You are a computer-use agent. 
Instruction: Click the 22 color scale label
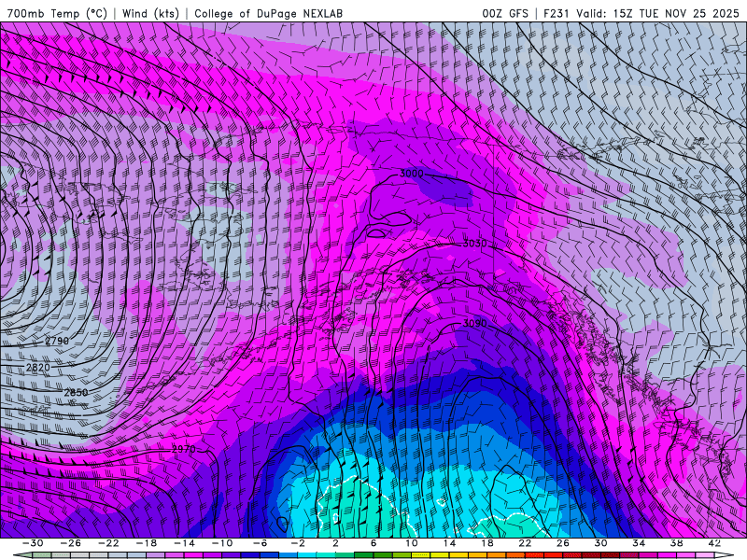click(525, 543)
